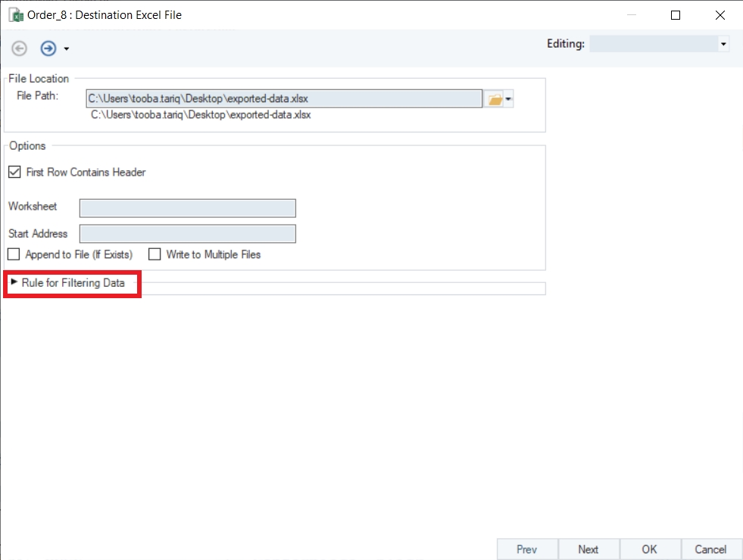The image size is (743, 560).
Task: Open the dropdown arrow beside the folder icon
Action: coord(508,99)
